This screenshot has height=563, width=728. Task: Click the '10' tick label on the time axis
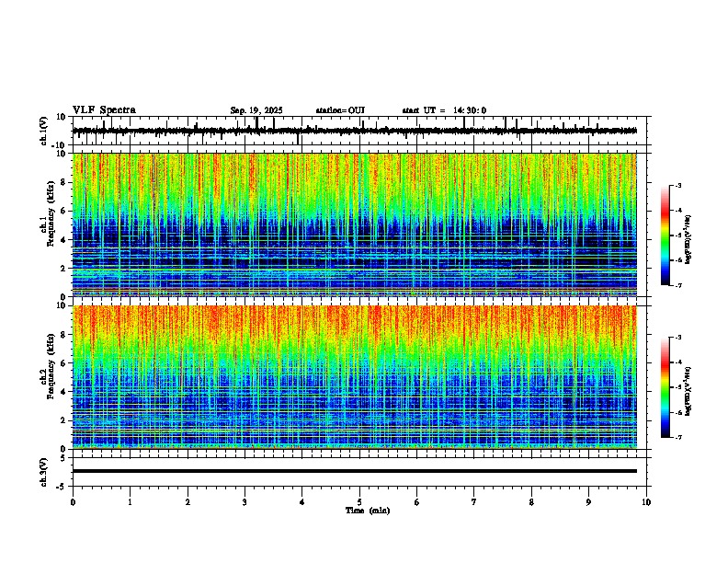coord(646,502)
